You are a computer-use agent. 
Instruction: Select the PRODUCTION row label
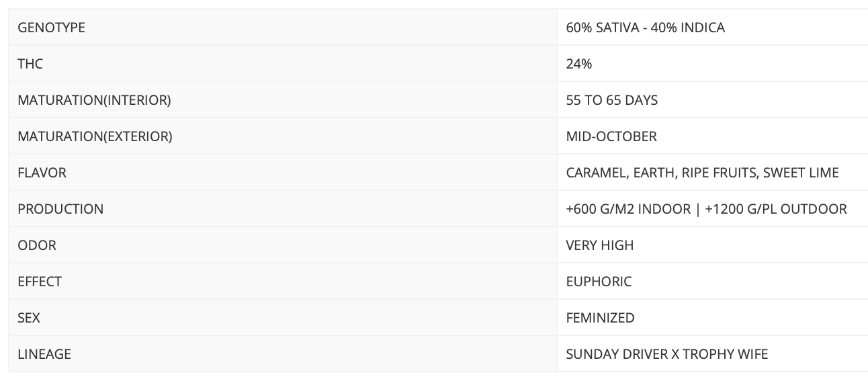(x=60, y=209)
